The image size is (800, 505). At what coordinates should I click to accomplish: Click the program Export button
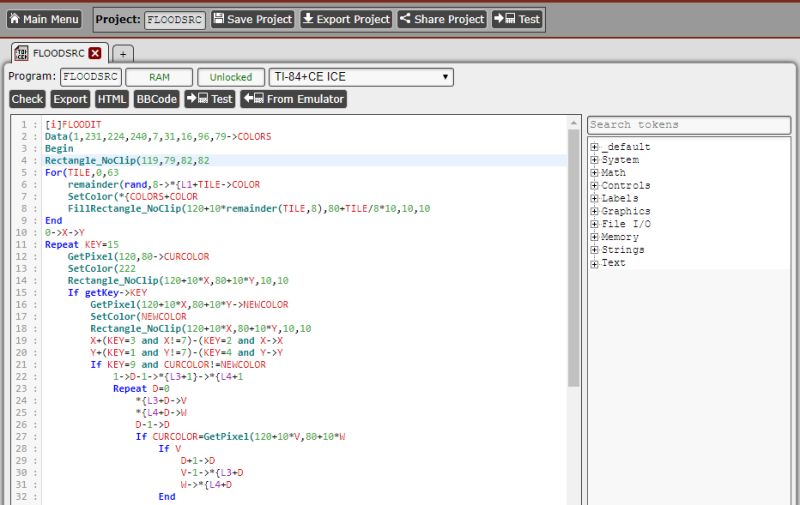point(70,99)
